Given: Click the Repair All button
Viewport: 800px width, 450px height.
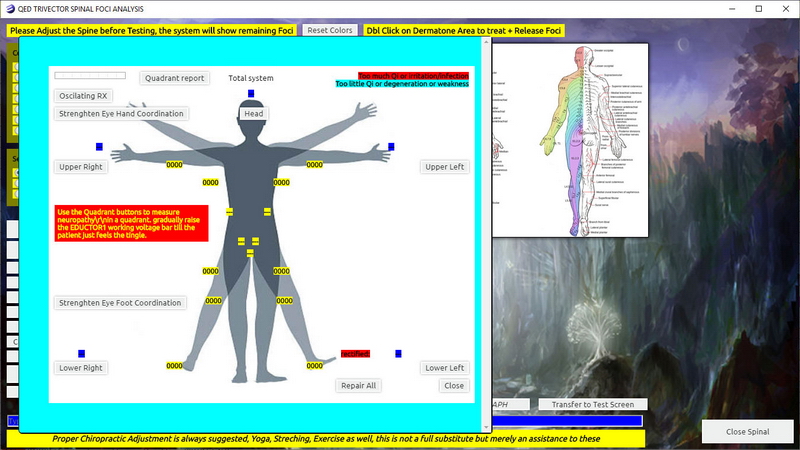Looking at the screenshot, I should (x=358, y=386).
